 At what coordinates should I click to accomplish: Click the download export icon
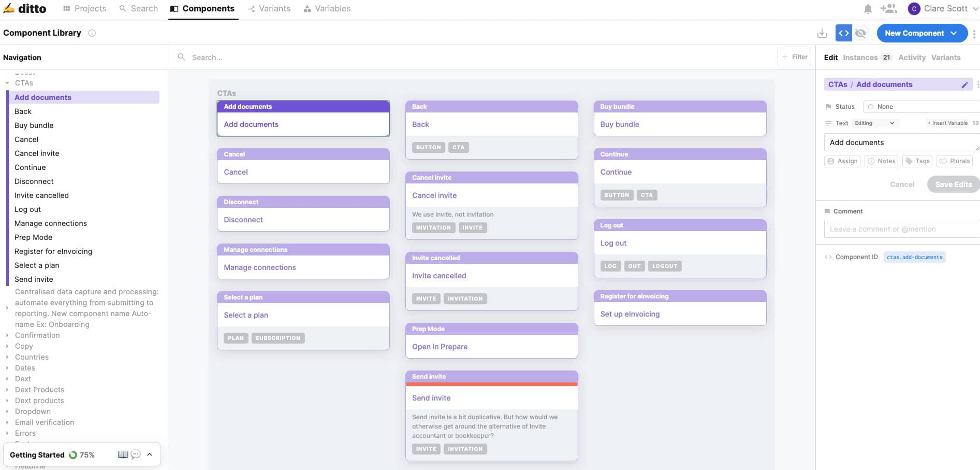pyautogui.click(x=822, y=33)
